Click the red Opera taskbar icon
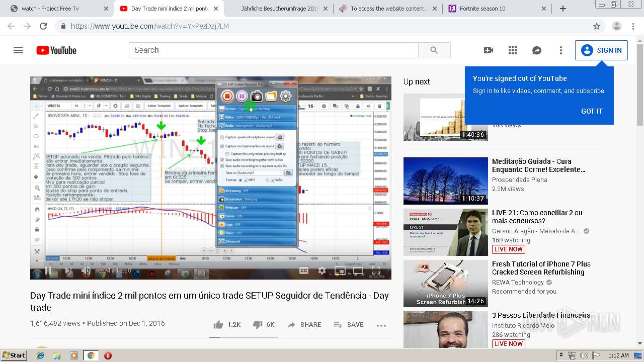The width and height of the screenshot is (644, 362). (108, 355)
